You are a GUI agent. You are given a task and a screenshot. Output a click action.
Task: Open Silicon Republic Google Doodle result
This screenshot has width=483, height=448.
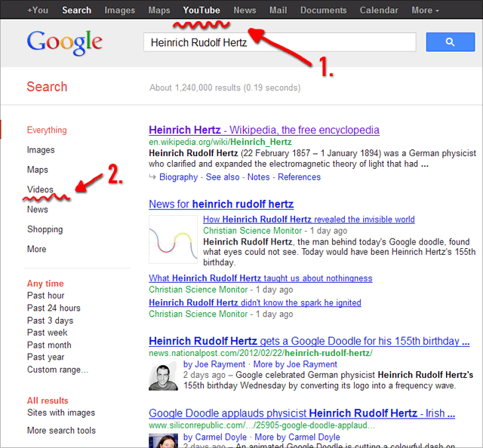pos(302,413)
